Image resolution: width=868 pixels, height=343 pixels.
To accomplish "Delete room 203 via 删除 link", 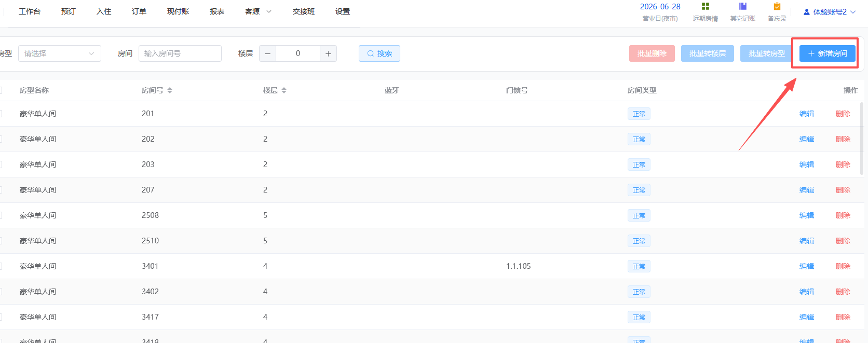I will coord(843,164).
